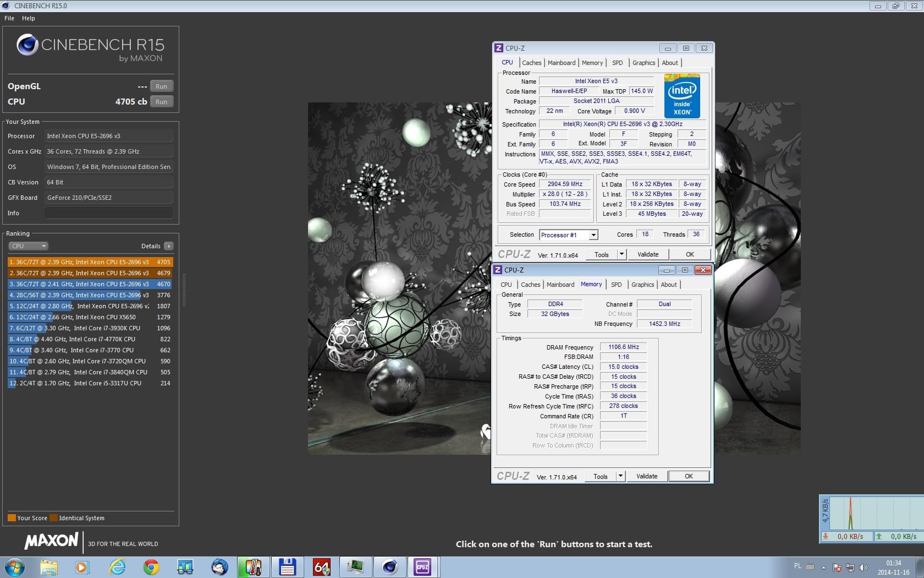924x578 pixels.
Task: Click the volume speaker tray icon
Action: click(x=864, y=567)
